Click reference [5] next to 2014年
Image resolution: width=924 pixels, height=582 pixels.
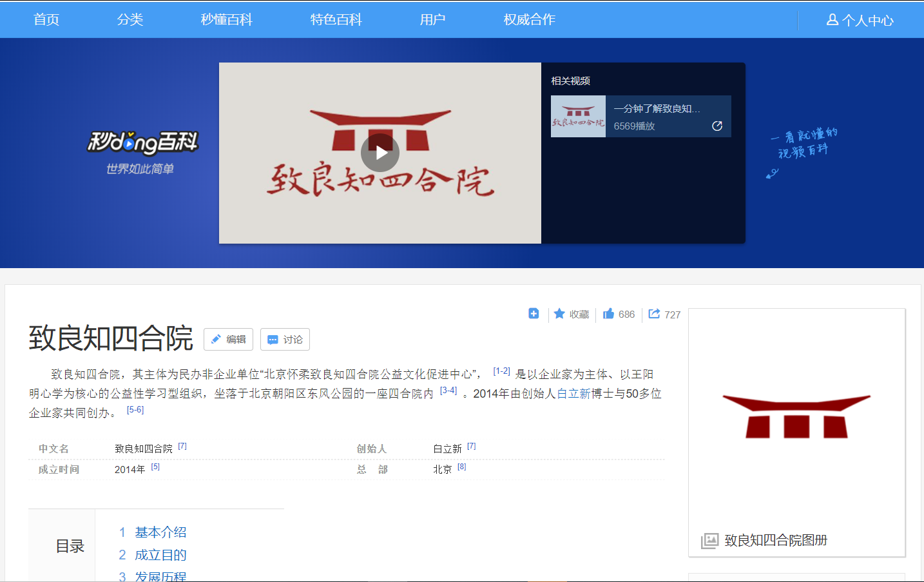pyautogui.click(x=155, y=467)
